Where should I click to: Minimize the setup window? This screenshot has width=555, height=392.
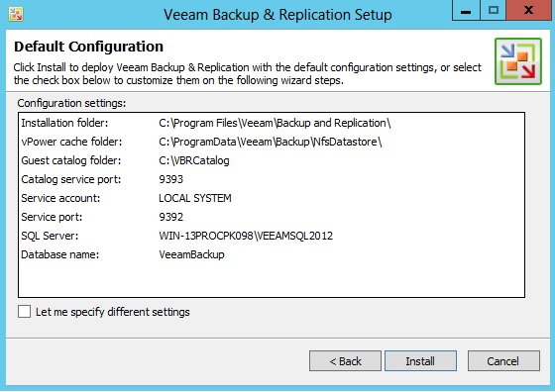466,11
